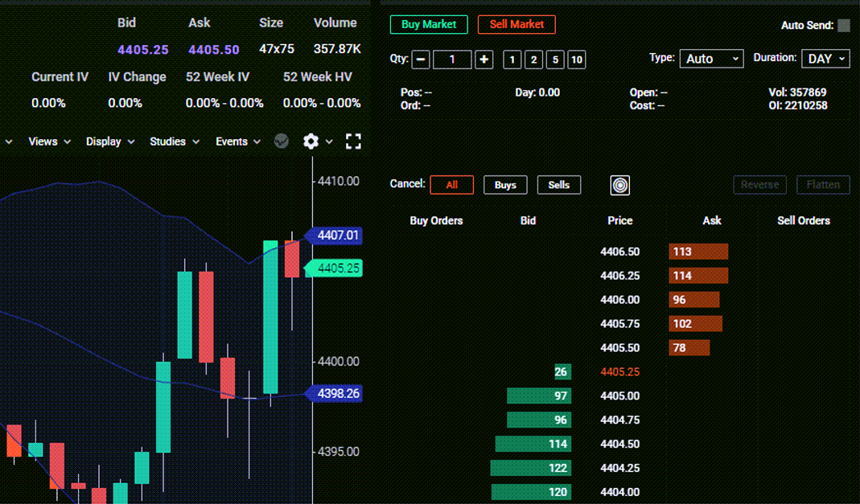The height and width of the screenshot is (504, 860).
Task: Set quantity preset to 10
Action: [x=576, y=59]
